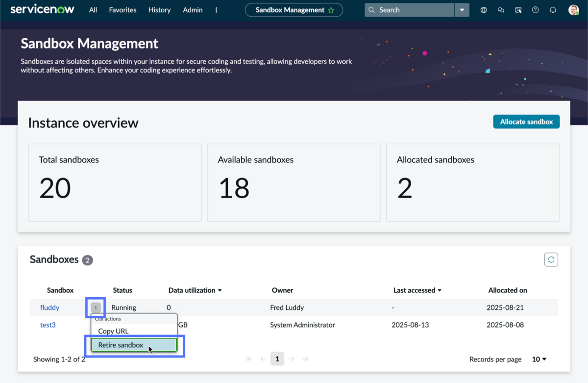Image resolution: width=588 pixels, height=383 pixels.
Task: Refresh the Sandboxes list
Action: click(x=551, y=259)
